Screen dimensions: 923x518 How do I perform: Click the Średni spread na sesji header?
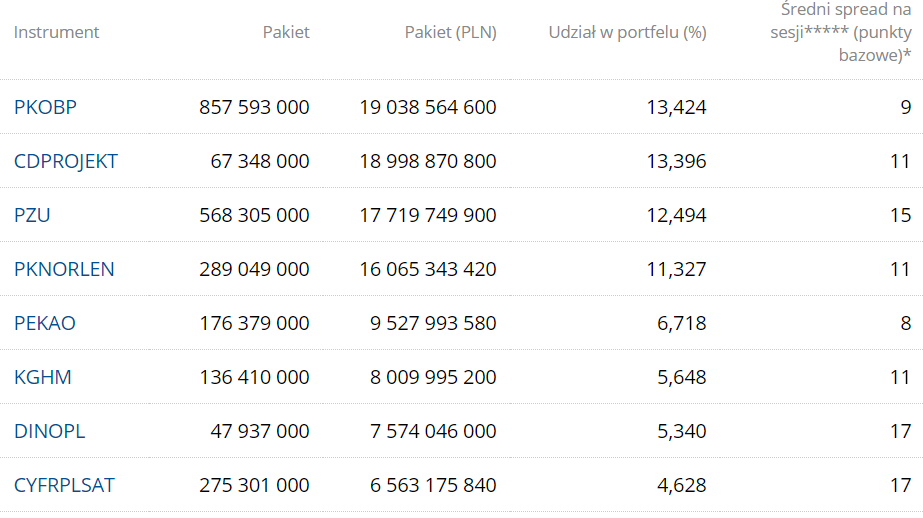pyautogui.click(x=841, y=32)
